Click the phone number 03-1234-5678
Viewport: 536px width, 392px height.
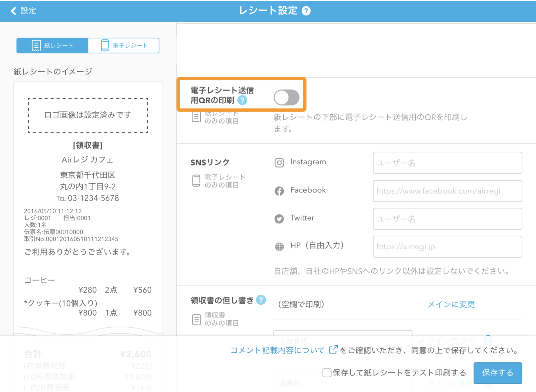click(93, 198)
